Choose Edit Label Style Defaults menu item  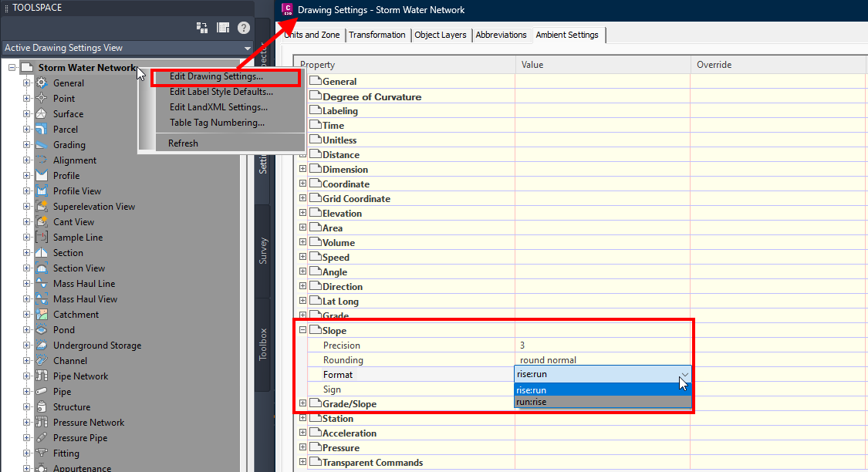click(221, 92)
